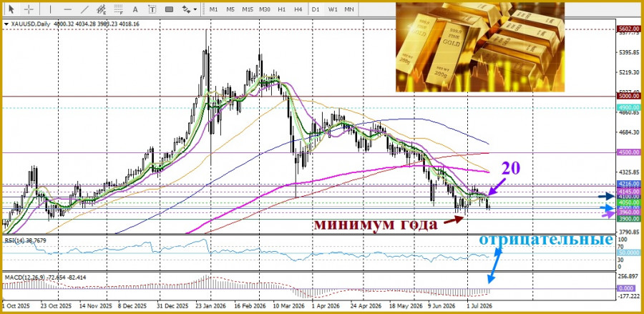Select the arrows objects tool
The height and width of the screenshot is (314, 644).
(186, 9)
